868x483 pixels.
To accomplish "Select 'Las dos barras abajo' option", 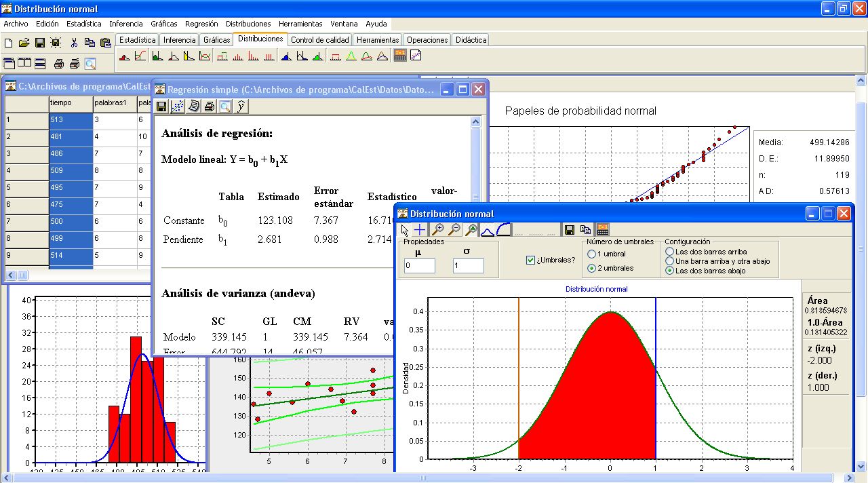I will pos(670,271).
